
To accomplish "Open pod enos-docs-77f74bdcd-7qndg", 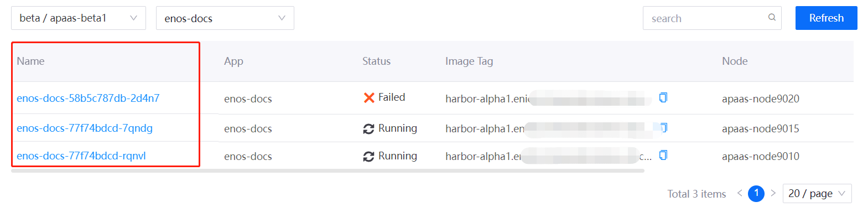I will tap(85, 128).
